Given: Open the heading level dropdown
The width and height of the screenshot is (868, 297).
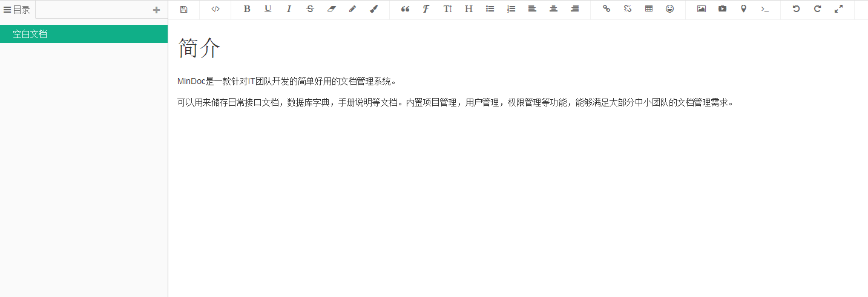Looking at the screenshot, I should tap(469, 9).
